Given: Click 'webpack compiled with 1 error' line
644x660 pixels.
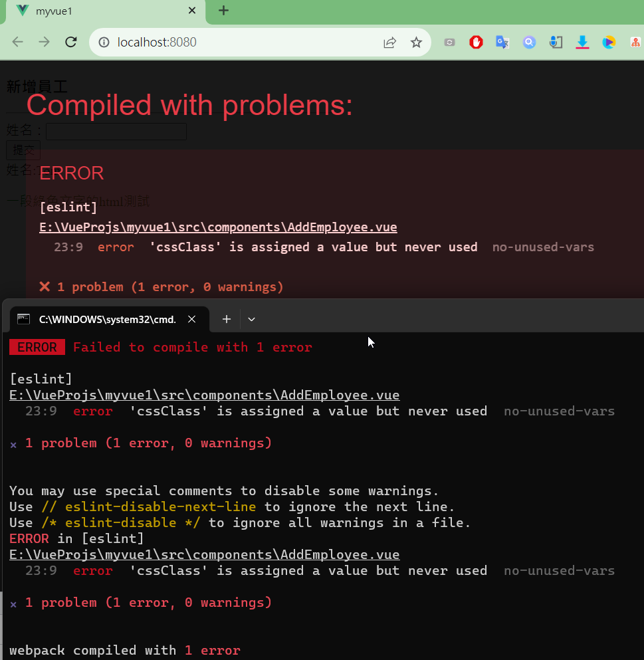Looking at the screenshot, I should click(124, 650).
